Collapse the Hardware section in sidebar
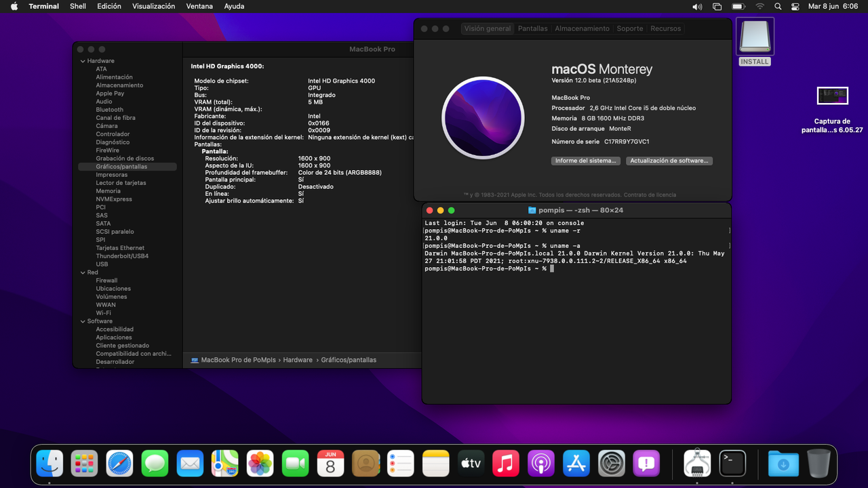This screenshot has height=488, width=868. pos(83,61)
